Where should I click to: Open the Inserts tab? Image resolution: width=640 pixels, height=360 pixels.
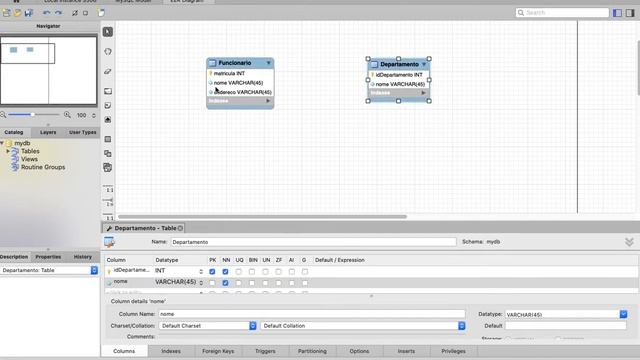coord(406,351)
